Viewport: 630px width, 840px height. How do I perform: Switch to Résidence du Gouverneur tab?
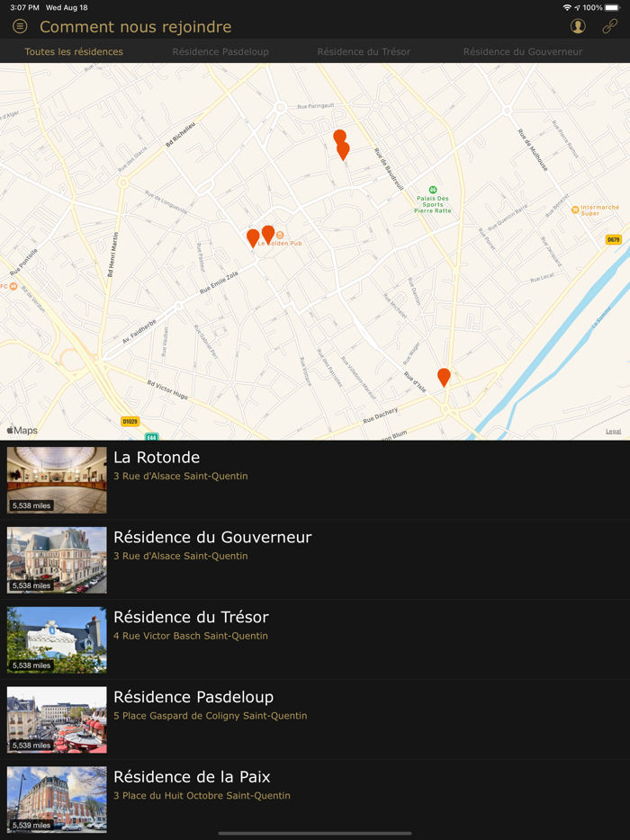point(523,52)
